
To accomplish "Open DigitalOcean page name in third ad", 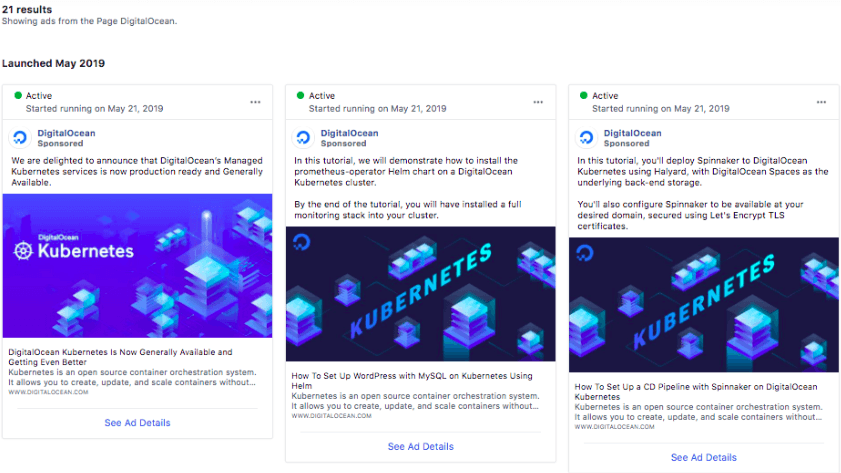I will [632, 133].
